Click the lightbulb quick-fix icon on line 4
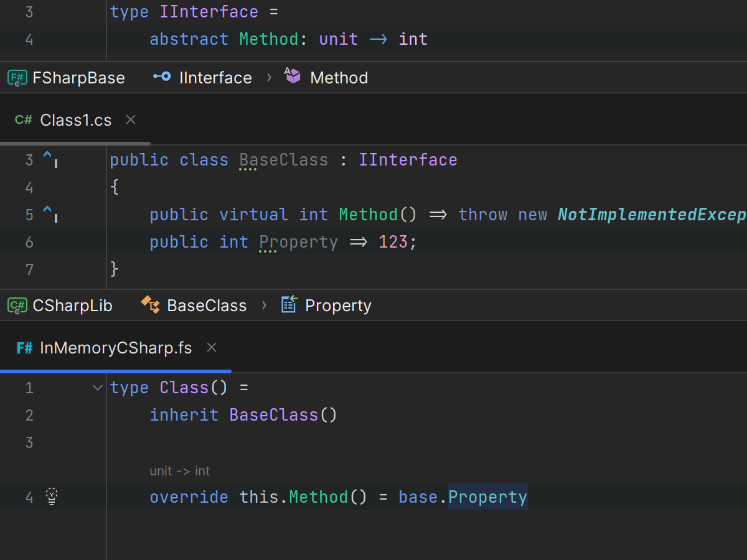The width and height of the screenshot is (747, 560). 52,497
